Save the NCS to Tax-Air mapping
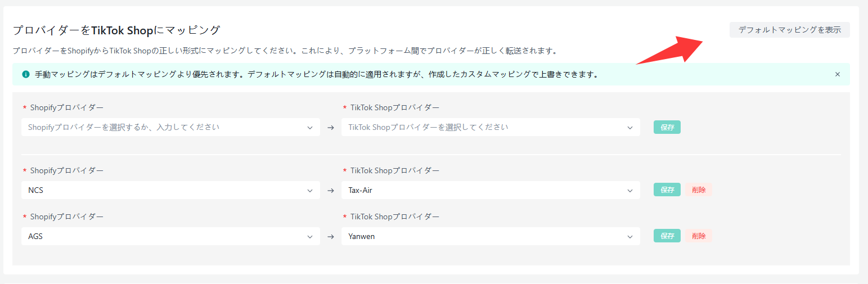 pos(667,190)
